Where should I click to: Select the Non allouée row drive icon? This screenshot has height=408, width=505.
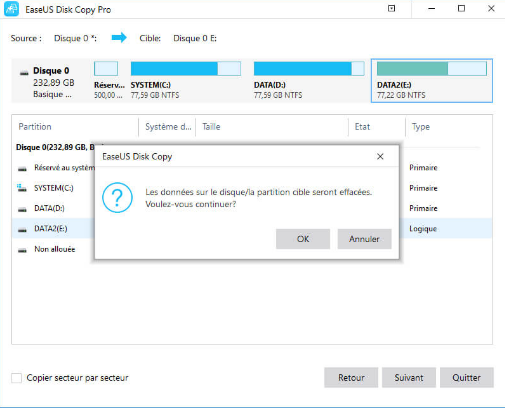22,250
